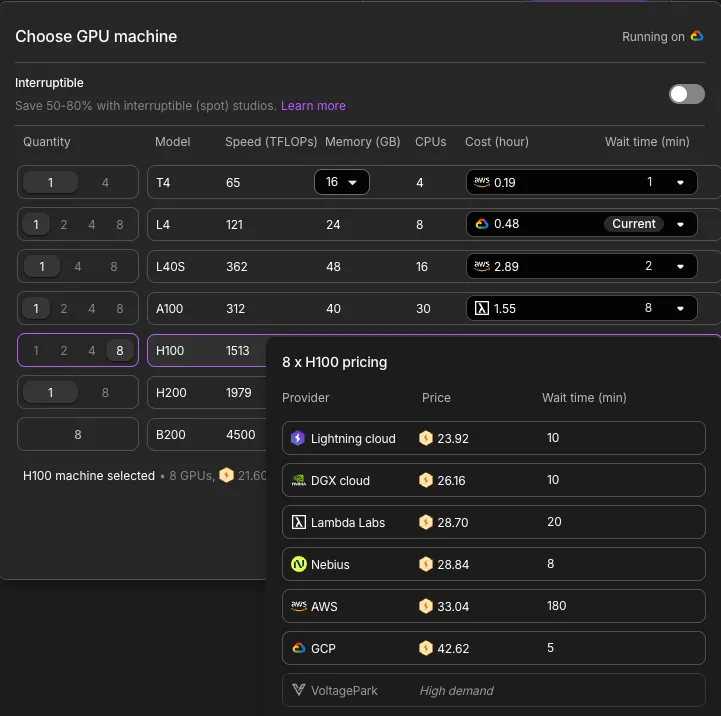Choose Nebius provider at 28.84
This screenshot has height=716, width=721.
pos(493,564)
